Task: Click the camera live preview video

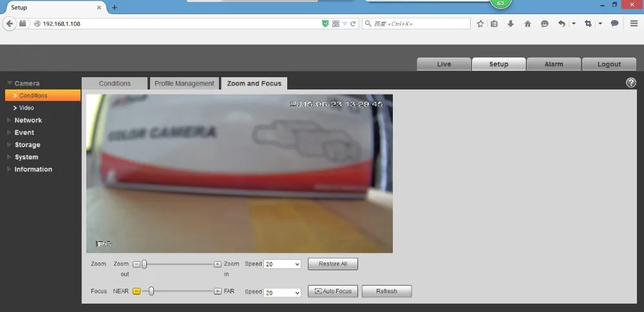Action: 240,174
